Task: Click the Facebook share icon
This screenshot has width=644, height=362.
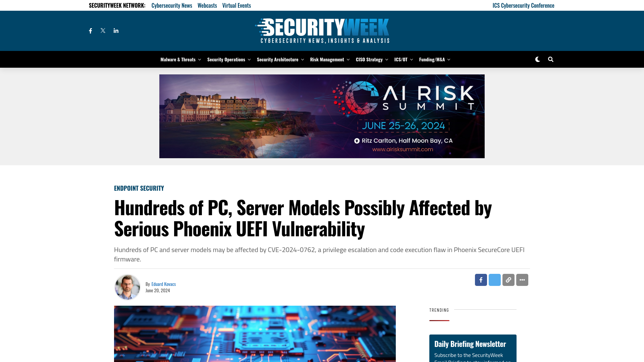Action: pyautogui.click(x=481, y=280)
